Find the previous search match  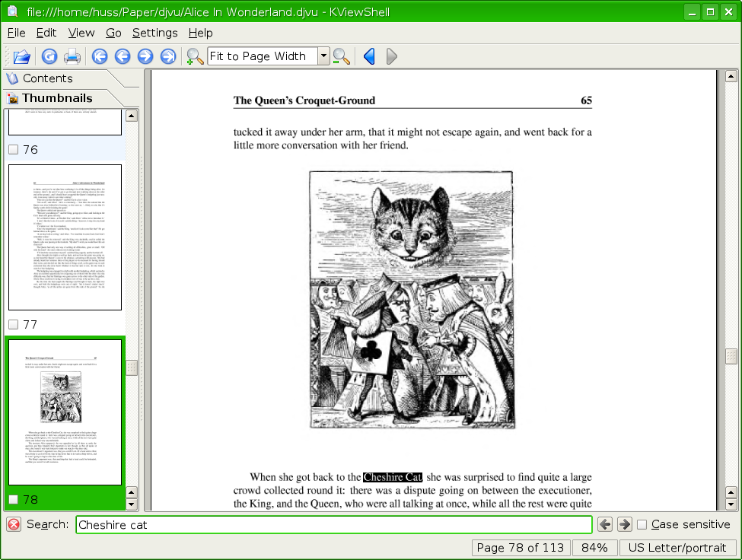point(605,524)
